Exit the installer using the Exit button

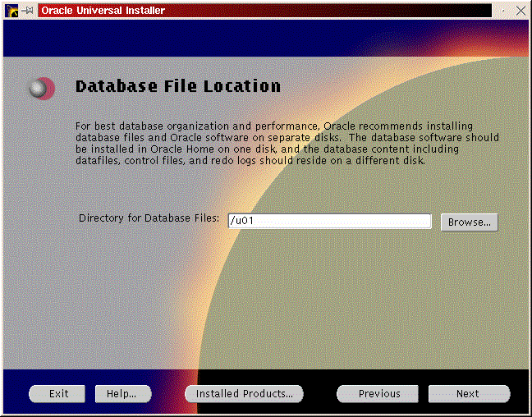pos(58,394)
